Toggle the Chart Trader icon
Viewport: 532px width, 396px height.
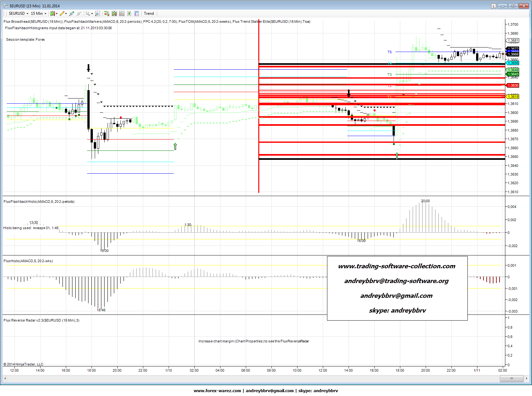click(x=107, y=13)
